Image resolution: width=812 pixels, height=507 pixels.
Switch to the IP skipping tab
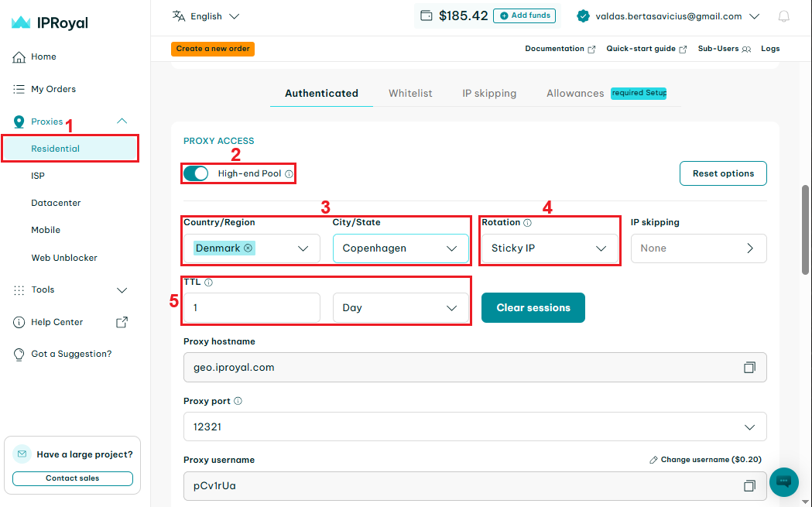coord(489,93)
